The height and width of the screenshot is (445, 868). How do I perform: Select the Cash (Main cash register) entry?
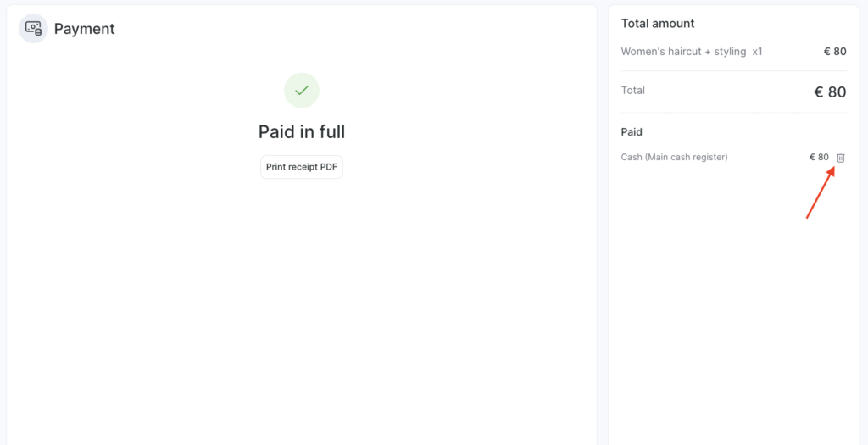click(674, 158)
